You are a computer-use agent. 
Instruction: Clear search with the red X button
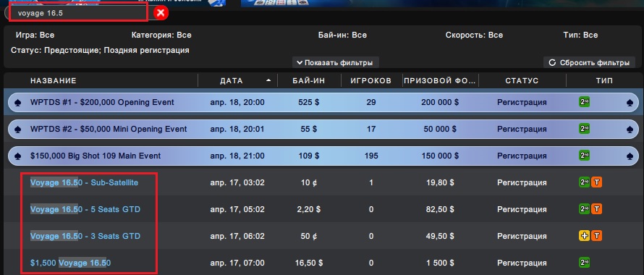coord(161,13)
